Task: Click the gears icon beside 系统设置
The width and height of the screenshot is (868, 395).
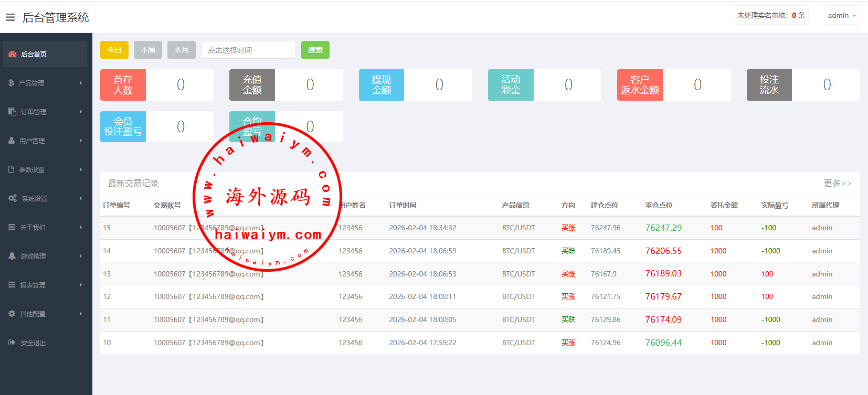Action: pos(13,198)
